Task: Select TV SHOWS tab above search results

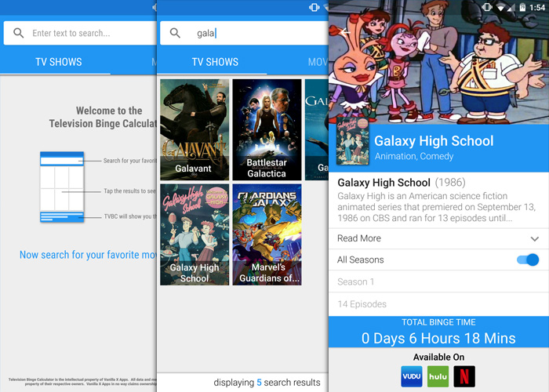Action: pyautogui.click(x=215, y=62)
